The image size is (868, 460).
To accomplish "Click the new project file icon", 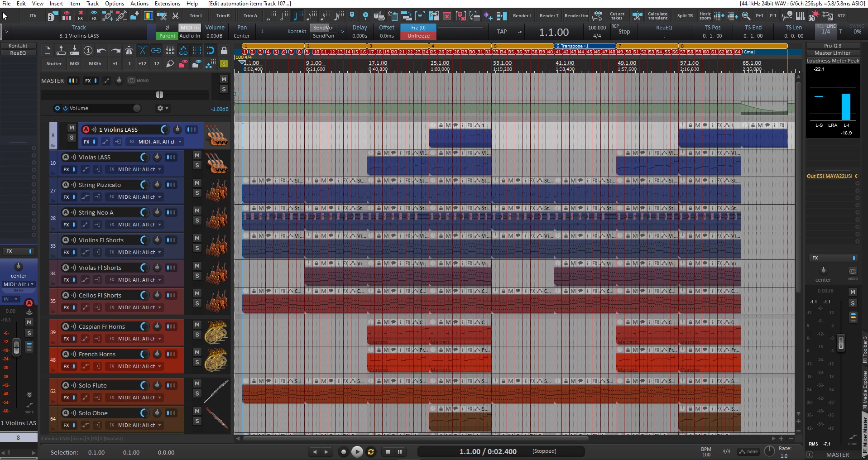I will point(47,50).
